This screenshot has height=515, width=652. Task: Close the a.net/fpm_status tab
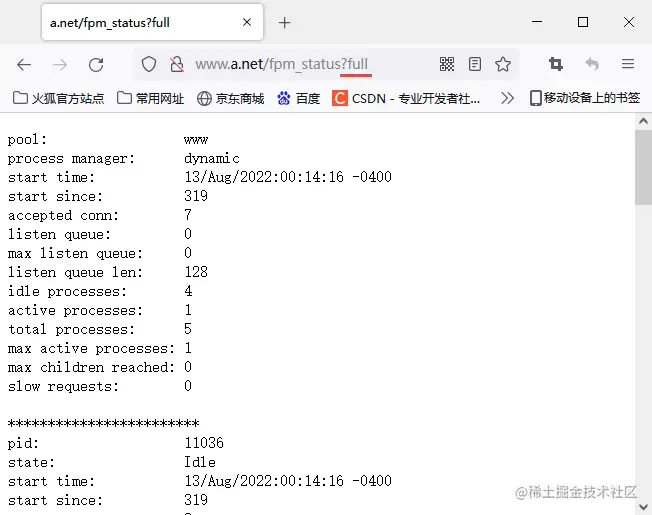point(247,22)
